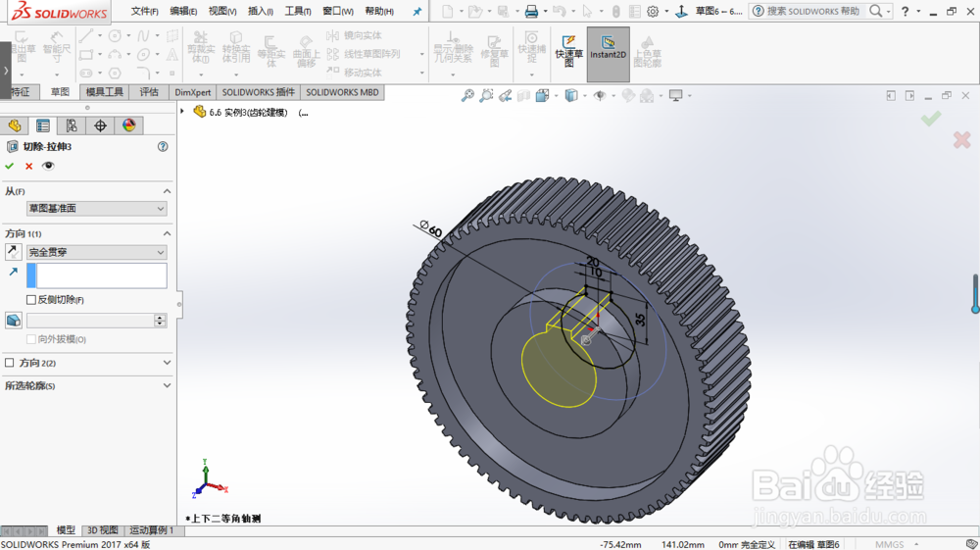The width and height of the screenshot is (980, 550).
Task: Open the 插入(I) menu
Action: coord(261,11)
